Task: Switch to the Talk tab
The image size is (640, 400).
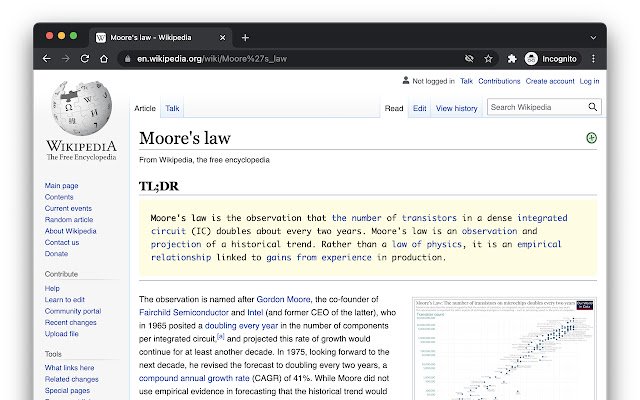Action: coord(172,108)
